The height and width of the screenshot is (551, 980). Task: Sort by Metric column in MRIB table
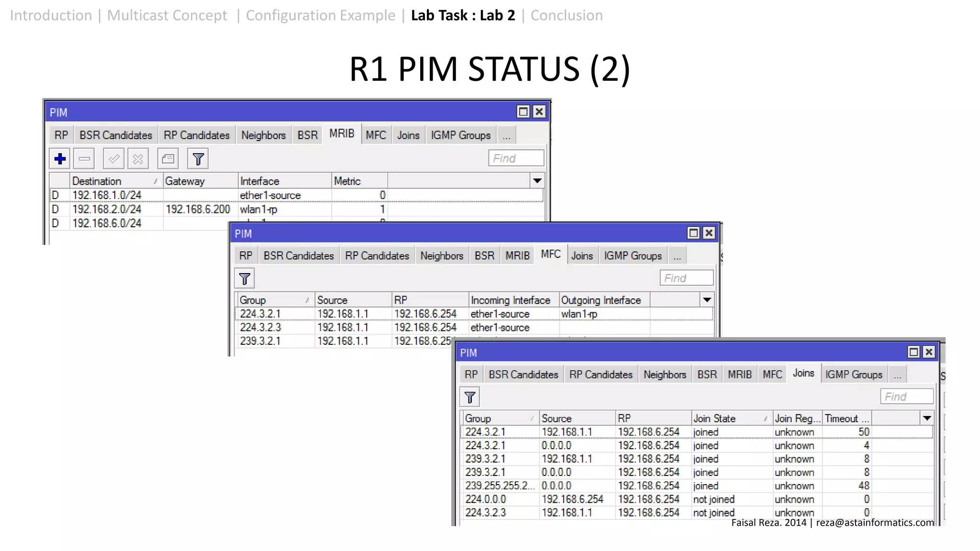[360, 181]
